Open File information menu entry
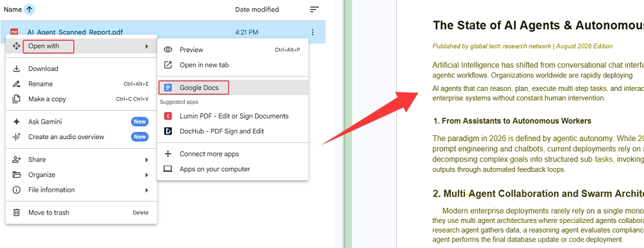This screenshot has width=644, height=248. pyautogui.click(x=81, y=189)
